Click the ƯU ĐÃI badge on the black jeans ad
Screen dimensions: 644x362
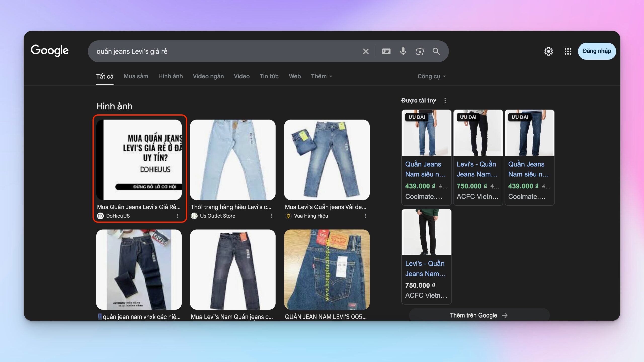coord(468,117)
